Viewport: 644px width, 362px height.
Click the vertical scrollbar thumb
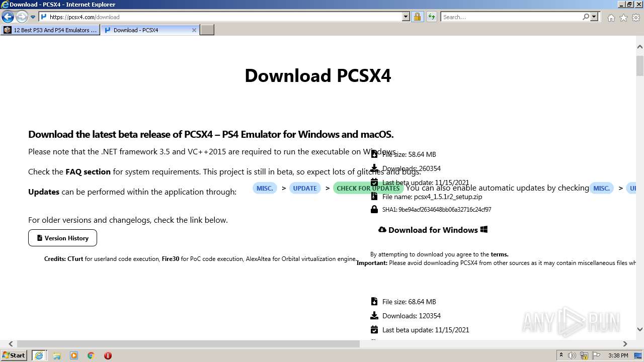pos(639,65)
